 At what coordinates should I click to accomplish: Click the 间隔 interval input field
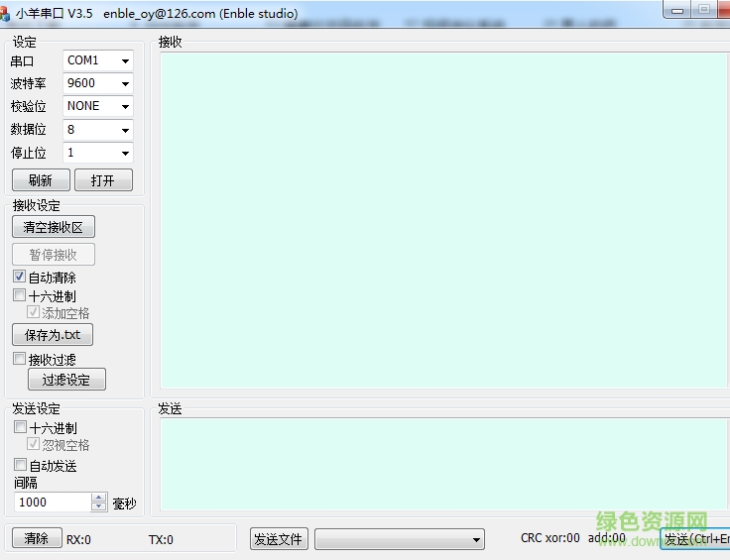point(52,503)
